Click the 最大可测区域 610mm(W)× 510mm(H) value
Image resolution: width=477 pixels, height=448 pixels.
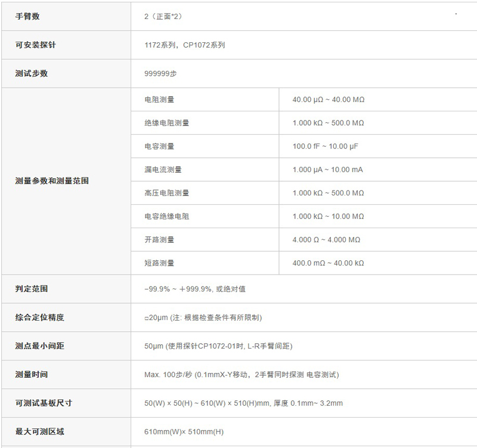184,432
